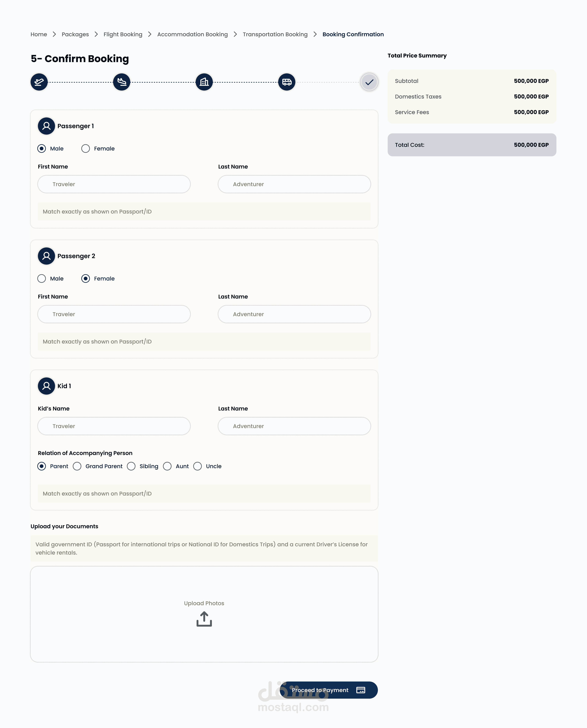
Task: Open Transportation Booking breadcrumb
Action: pyautogui.click(x=275, y=34)
